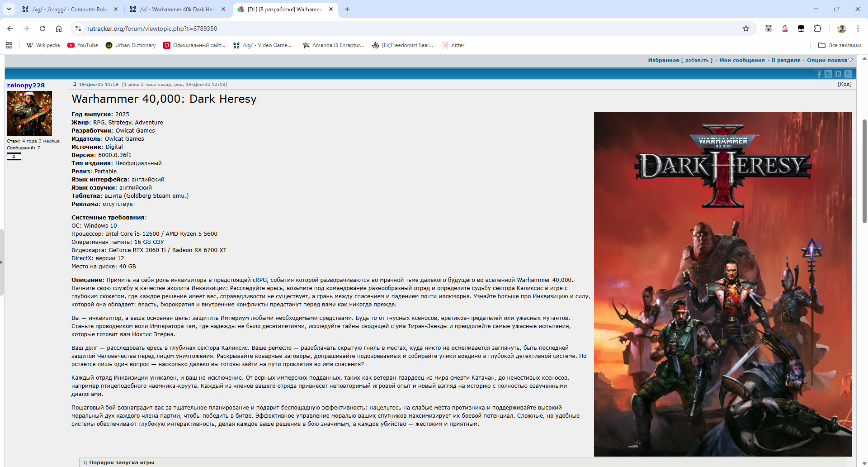This screenshot has width=868, height=467.
Task: Click the 'В разделе' link
Action: [786, 60]
